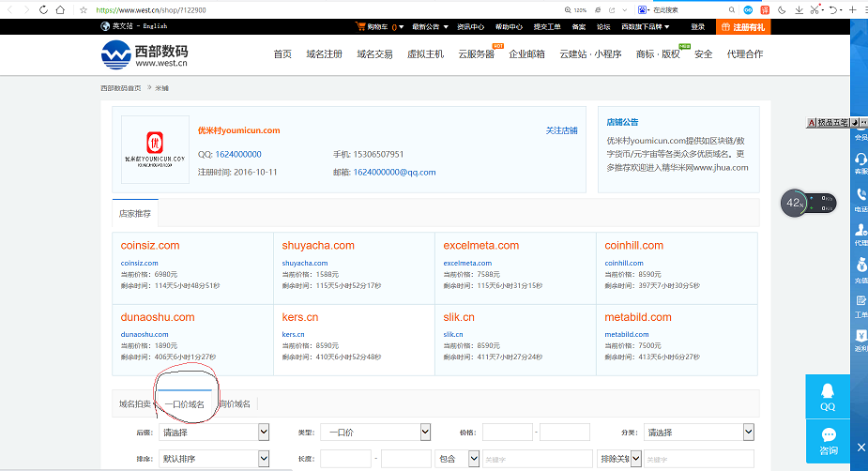Open 云服务器 in the main navigation
The image size is (868, 471).
[x=476, y=53]
